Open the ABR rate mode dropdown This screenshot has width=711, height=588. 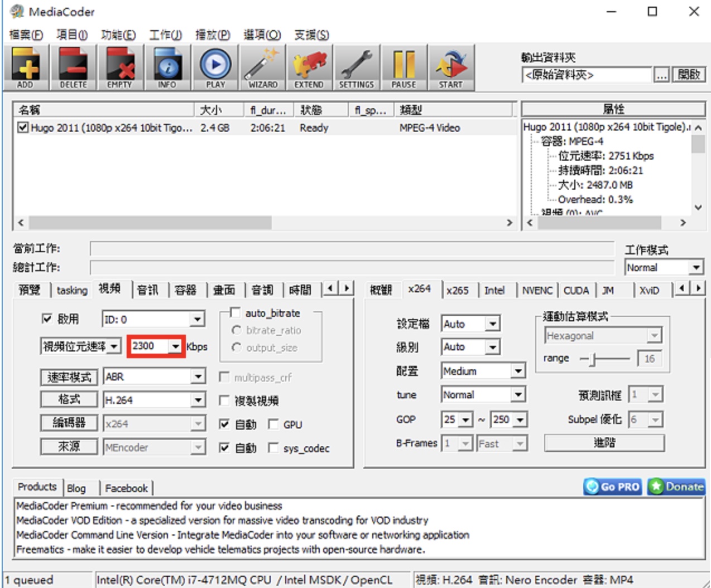coord(155,377)
